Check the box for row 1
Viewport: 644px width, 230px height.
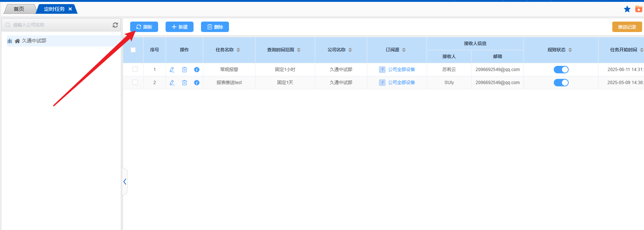[x=135, y=70]
